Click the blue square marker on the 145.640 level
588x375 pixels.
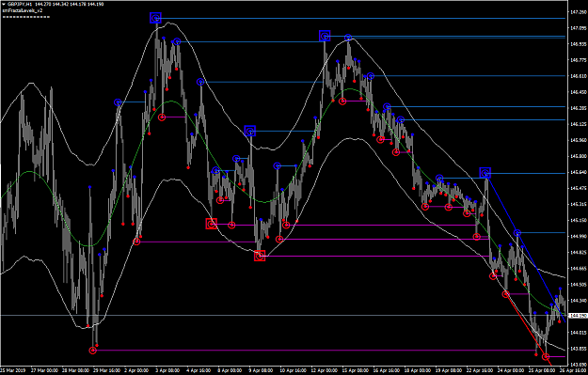(485, 173)
